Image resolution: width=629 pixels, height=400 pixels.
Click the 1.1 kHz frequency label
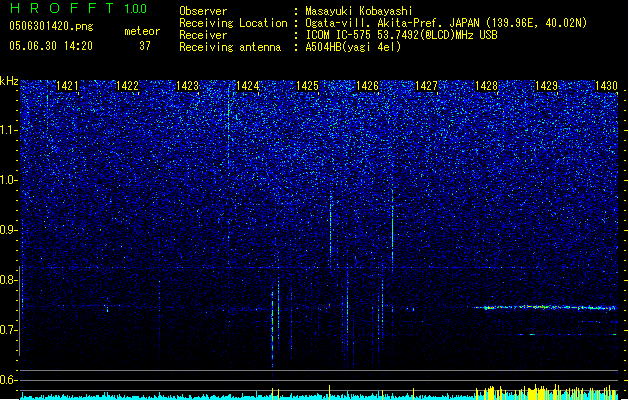point(8,130)
